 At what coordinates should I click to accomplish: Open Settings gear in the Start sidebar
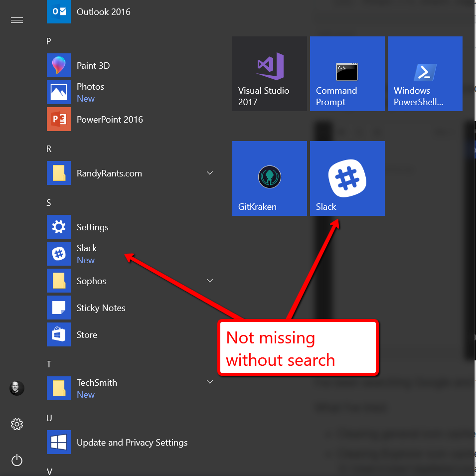[17, 424]
